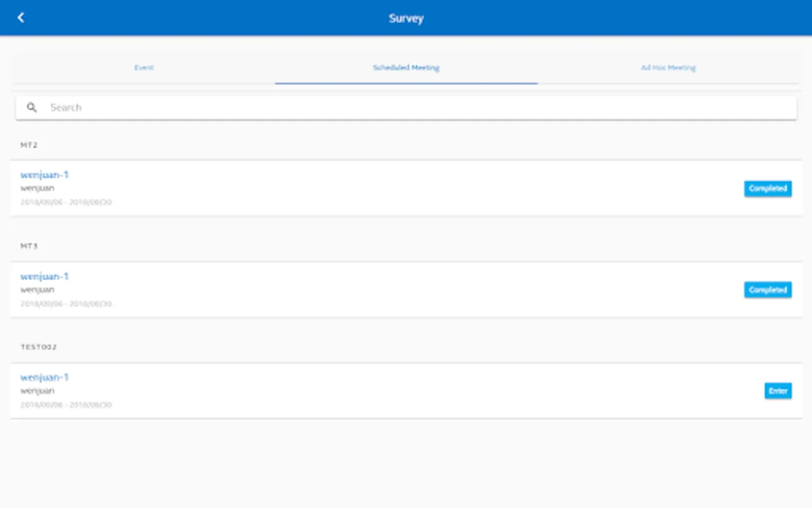The image size is (812, 508).
Task: Select the TEST002 section header
Action: (x=38, y=347)
